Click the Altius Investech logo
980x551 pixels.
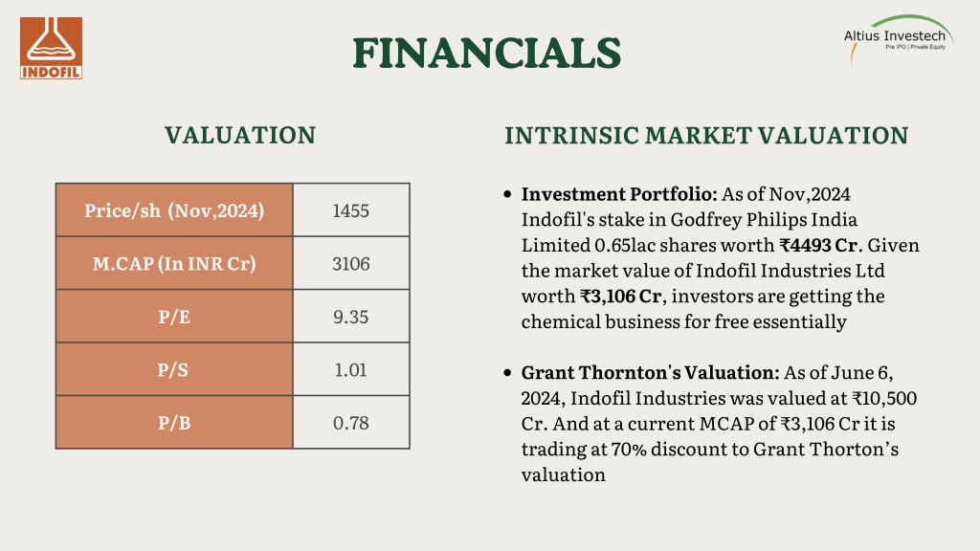(x=898, y=38)
